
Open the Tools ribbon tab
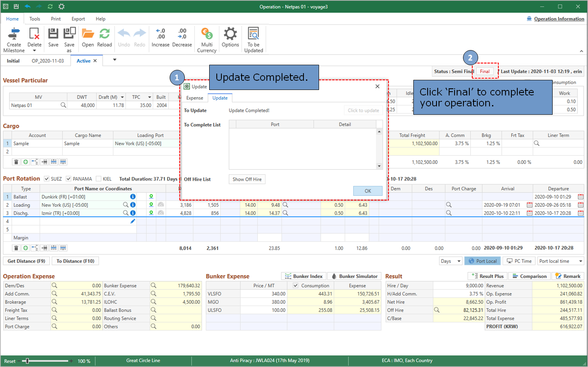coord(35,19)
